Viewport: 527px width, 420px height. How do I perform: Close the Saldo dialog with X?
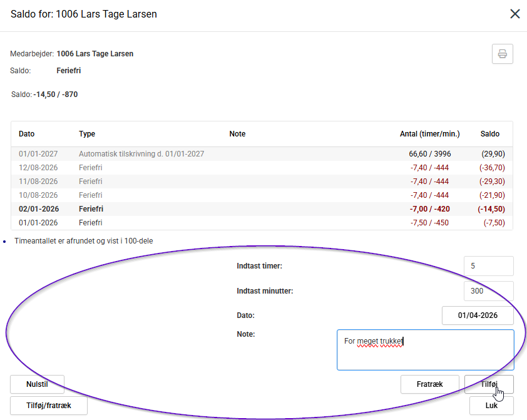tap(515, 14)
